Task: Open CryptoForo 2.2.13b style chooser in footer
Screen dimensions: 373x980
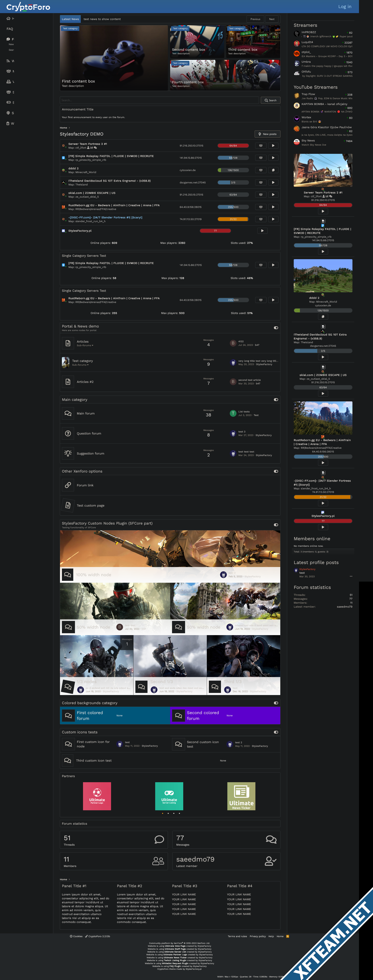Action: coord(98,936)
